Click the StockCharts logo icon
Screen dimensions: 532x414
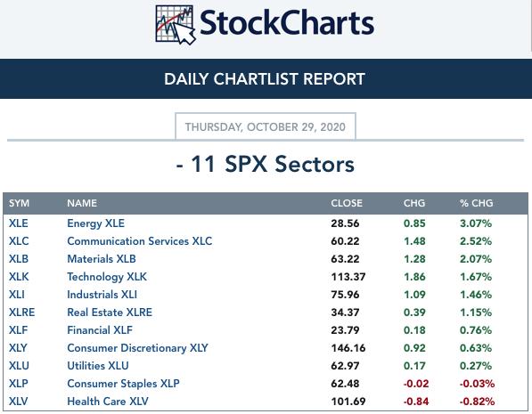[176, 25]
